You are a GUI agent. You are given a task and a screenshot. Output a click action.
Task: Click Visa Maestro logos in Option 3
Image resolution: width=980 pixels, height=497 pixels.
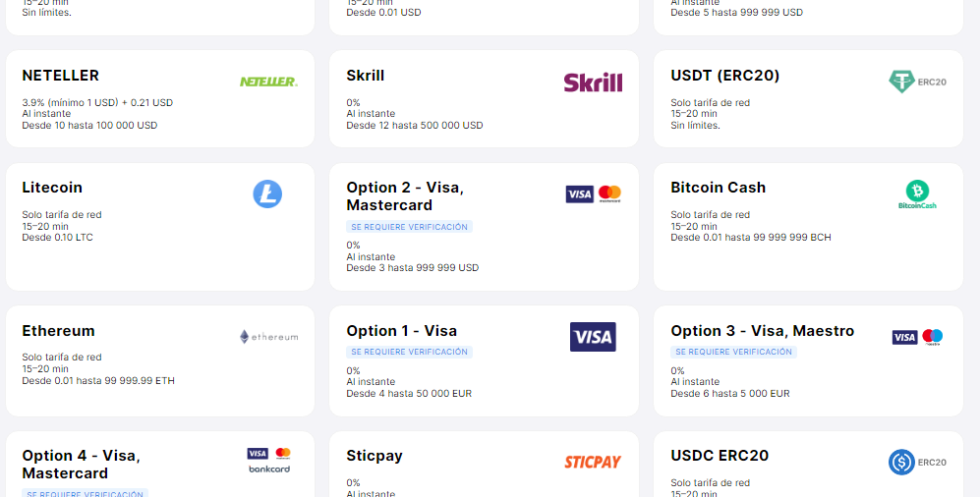917,337
